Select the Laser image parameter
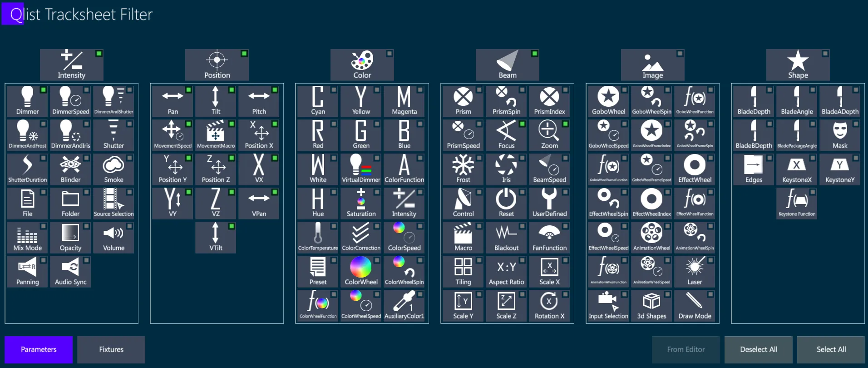 (x=695, y=271)
